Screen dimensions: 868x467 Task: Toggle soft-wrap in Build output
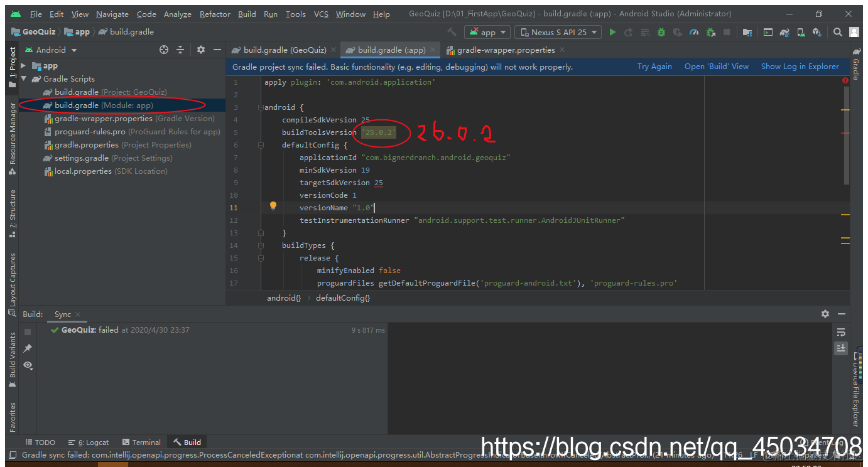[x=841, y=332]
